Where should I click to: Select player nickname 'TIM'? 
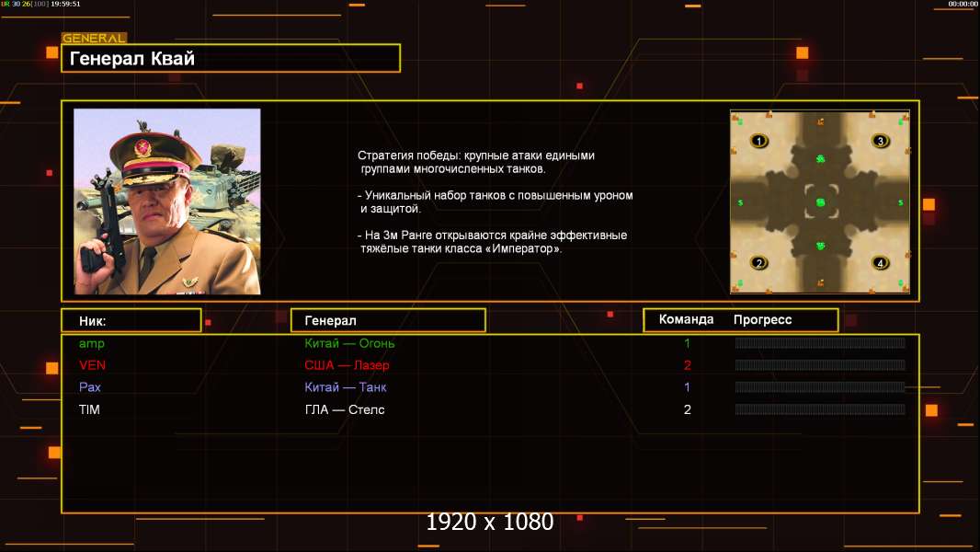tap(89, 409)
